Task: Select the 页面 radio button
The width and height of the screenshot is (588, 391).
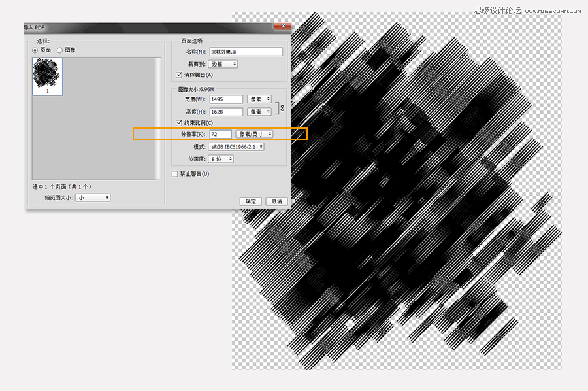Action: click(x=35, y=50)
